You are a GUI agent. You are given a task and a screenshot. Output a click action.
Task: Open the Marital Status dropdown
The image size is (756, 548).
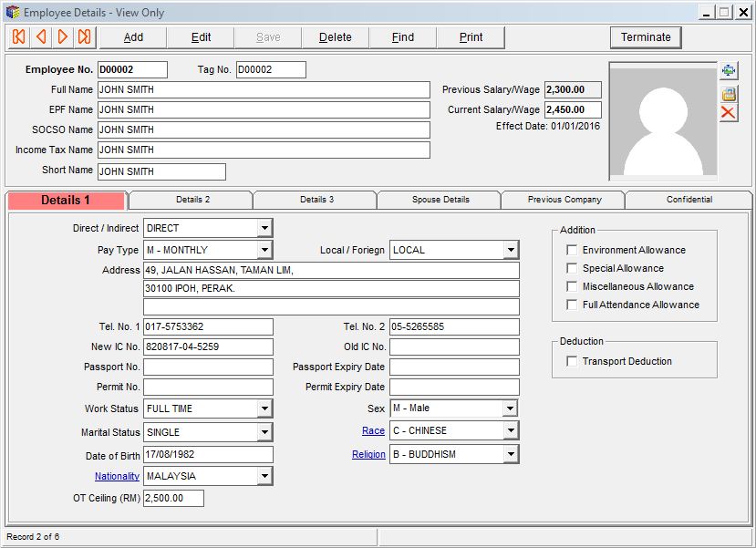pyautogui.click(x=264, y=432)
